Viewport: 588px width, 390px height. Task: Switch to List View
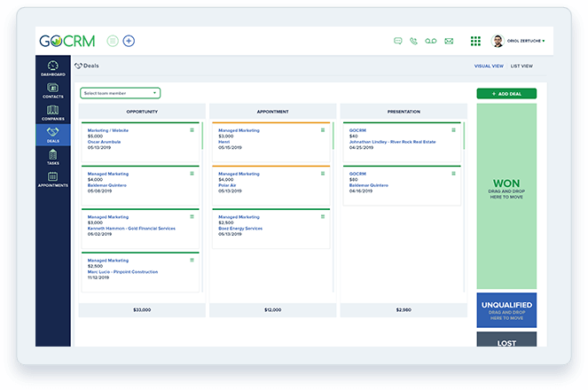521,66
